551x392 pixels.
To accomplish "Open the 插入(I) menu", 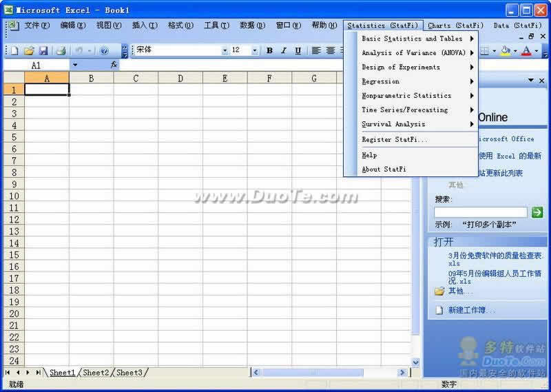I will 145,25.
